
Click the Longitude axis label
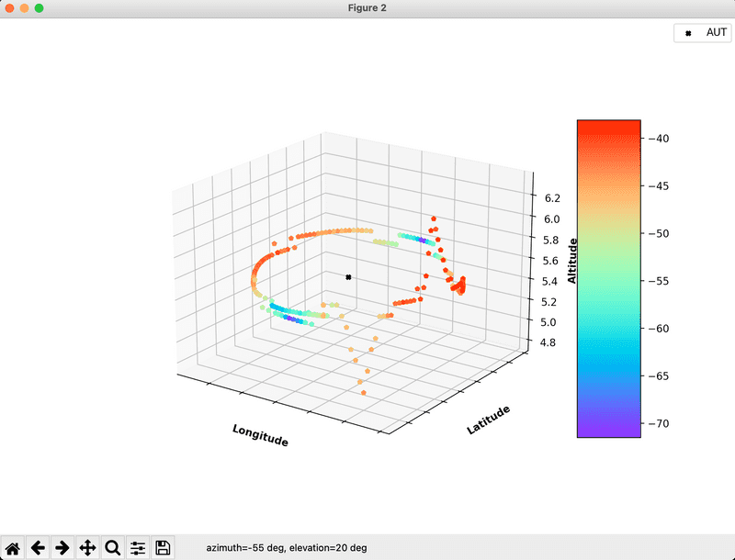pos(260,436)
